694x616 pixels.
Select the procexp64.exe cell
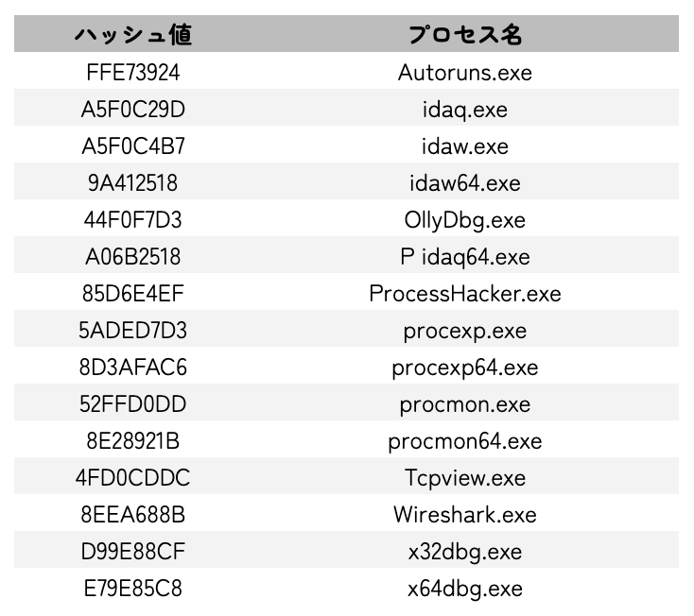pyautogui.click(x=465, y=368)
